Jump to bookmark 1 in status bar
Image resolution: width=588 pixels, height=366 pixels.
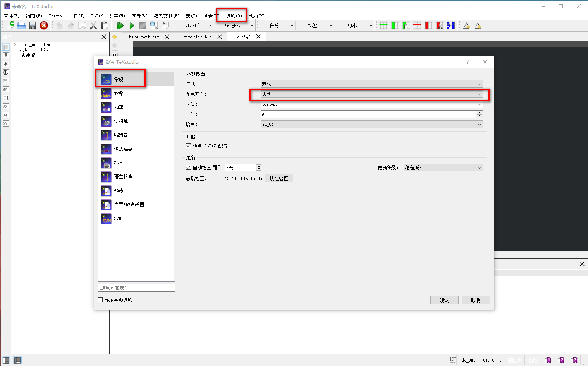coord(548,360)
